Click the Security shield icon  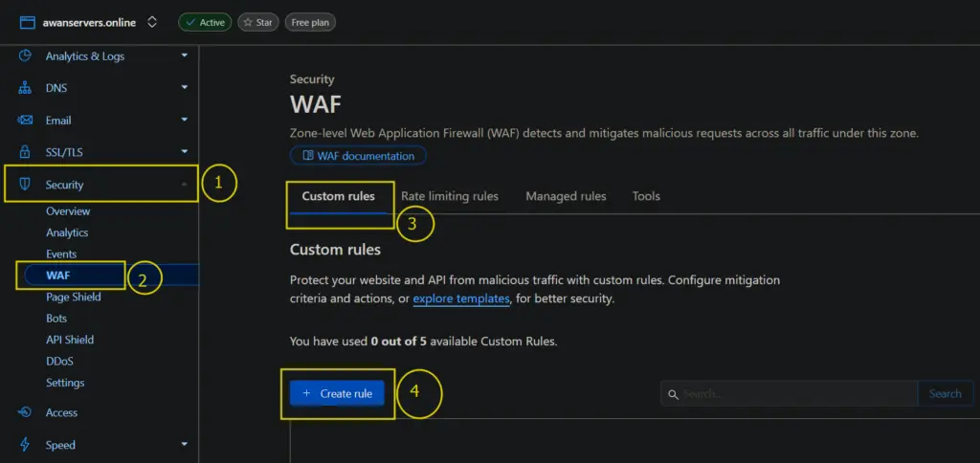click(x=25, y=185)
